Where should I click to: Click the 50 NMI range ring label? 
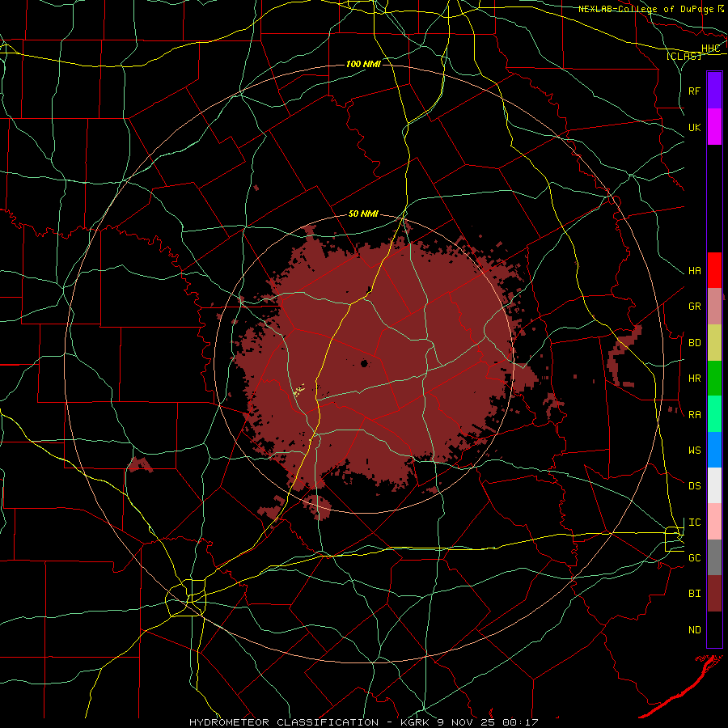coord(363,214)
